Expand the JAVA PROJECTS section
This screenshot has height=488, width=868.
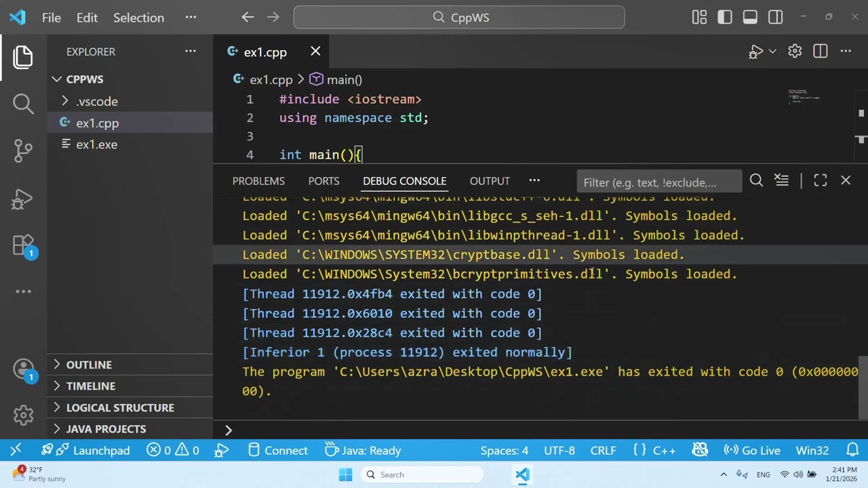(130, 429)
